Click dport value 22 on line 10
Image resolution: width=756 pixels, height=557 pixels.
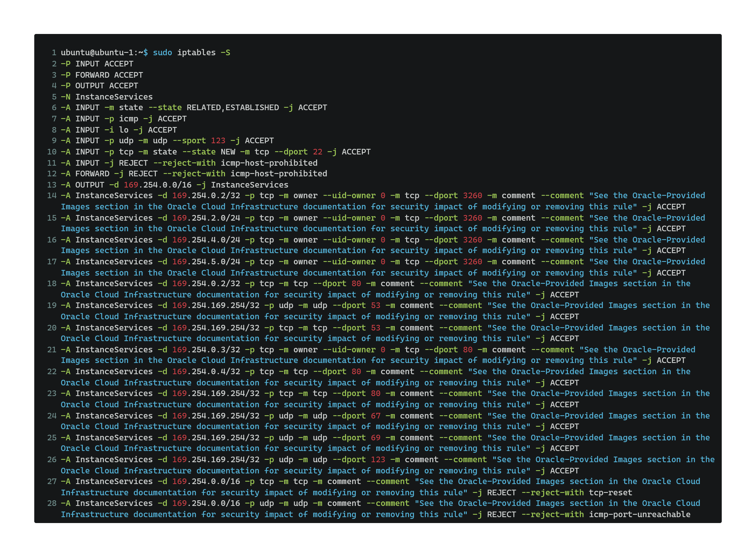tap(317, 152)
